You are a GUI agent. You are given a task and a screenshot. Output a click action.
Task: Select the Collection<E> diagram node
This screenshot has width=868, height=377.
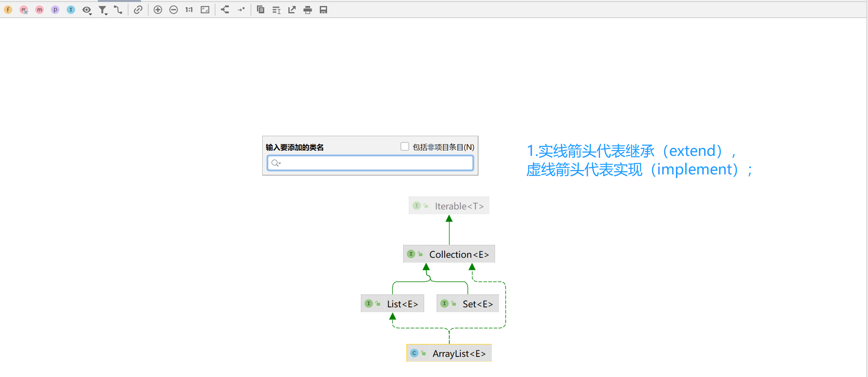(x=449, y=254)
